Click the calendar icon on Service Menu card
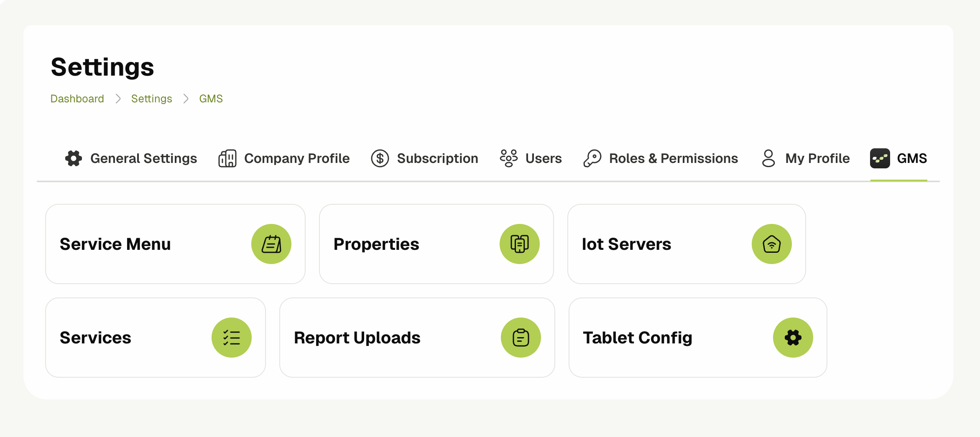980x437 pixels. coord(271,244)
